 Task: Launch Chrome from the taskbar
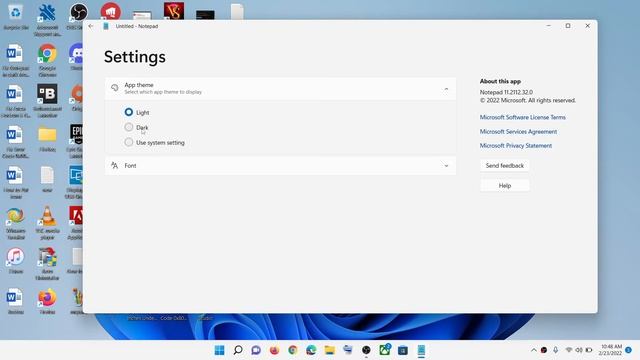point(293,350)
